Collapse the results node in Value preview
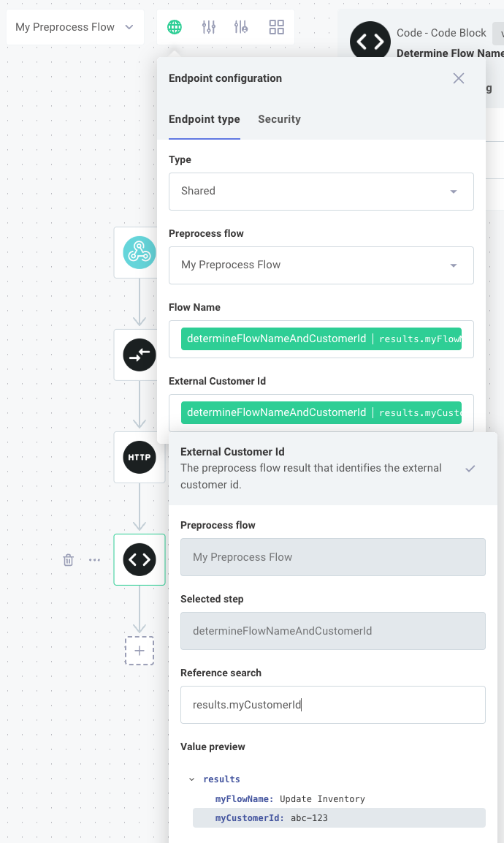This screenshot has height=843, width=504. pyautogui.click(x=191, y=779)
